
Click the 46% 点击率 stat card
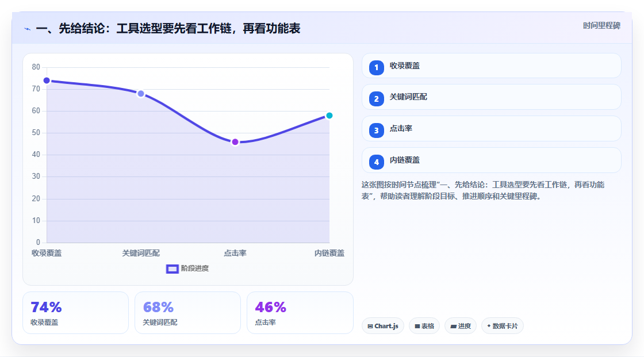(300, 313)
